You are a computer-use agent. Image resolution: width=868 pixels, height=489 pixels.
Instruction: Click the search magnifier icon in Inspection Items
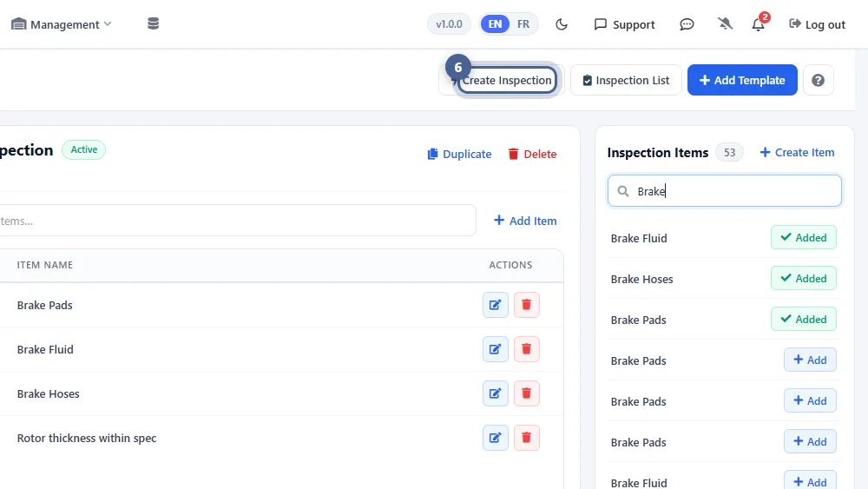623,191
